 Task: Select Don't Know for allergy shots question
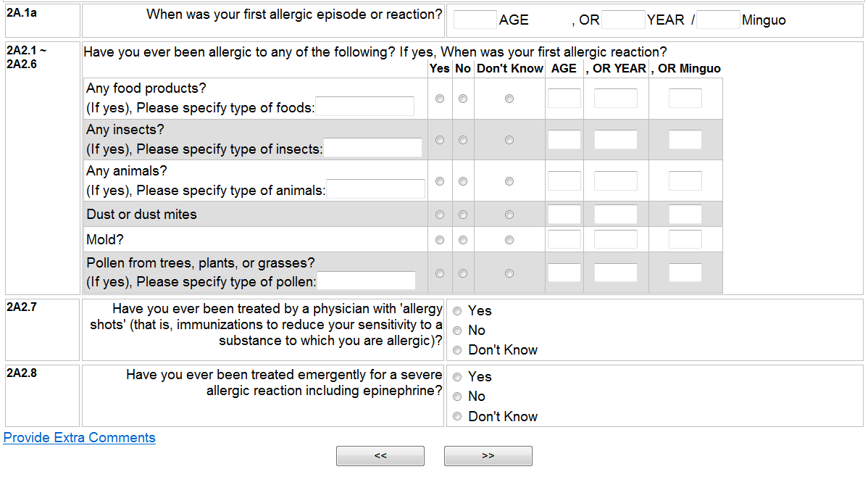point(457,350)
